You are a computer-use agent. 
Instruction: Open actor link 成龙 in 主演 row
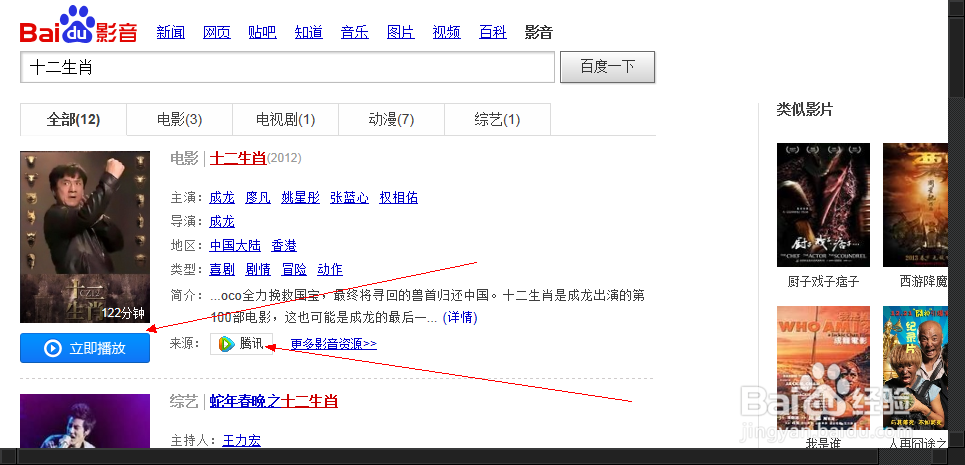click(222, 197)
